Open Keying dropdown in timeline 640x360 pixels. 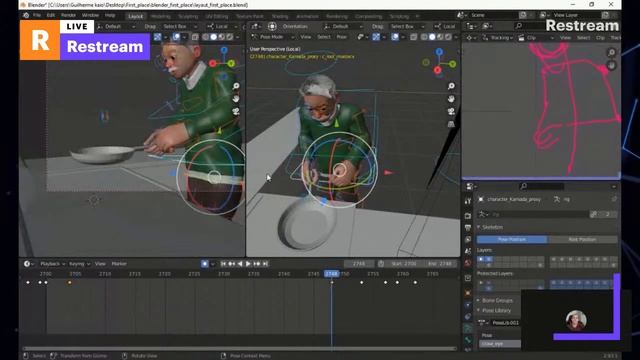pos(79,264)
